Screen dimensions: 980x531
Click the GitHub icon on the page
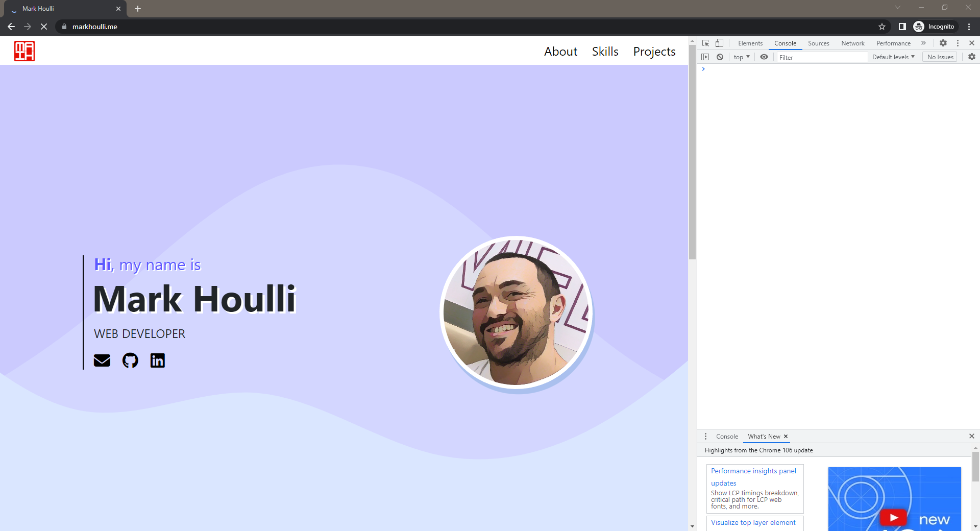pyautogui.click(x=130, y=360)
